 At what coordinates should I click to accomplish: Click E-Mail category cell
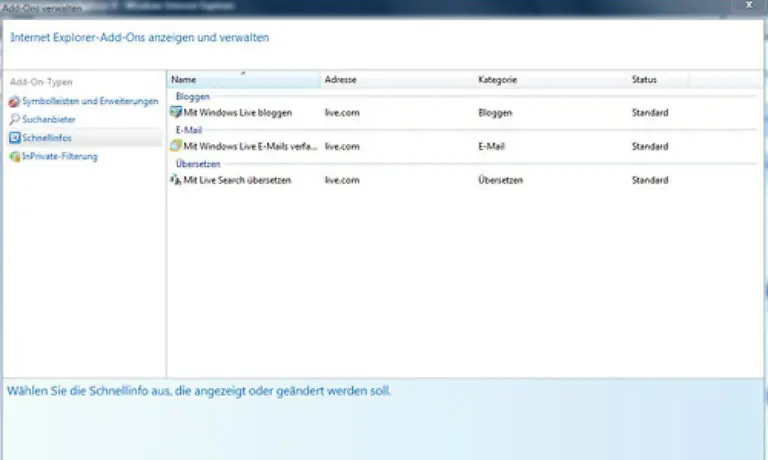(x=491, y=146)
